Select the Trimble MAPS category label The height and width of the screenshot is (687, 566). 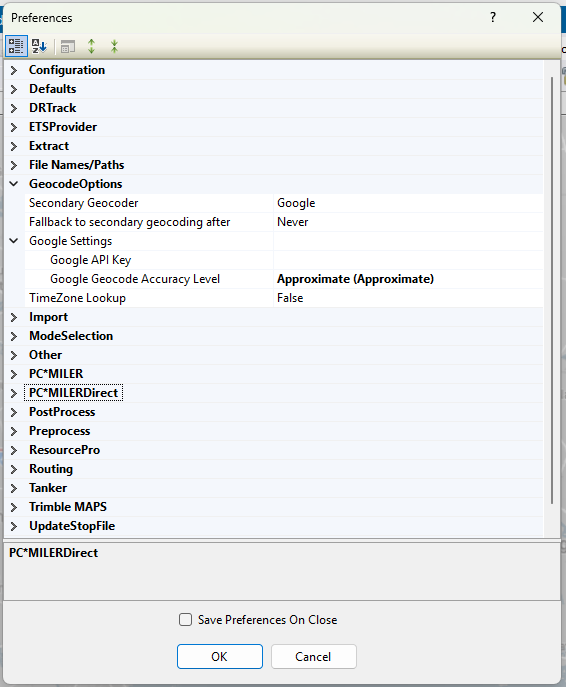coord(68,507)
